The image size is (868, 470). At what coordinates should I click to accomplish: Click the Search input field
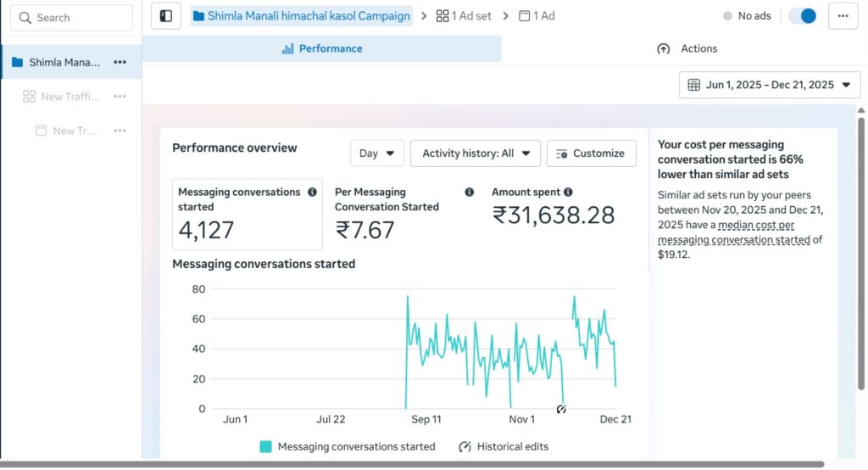(71, 18)
